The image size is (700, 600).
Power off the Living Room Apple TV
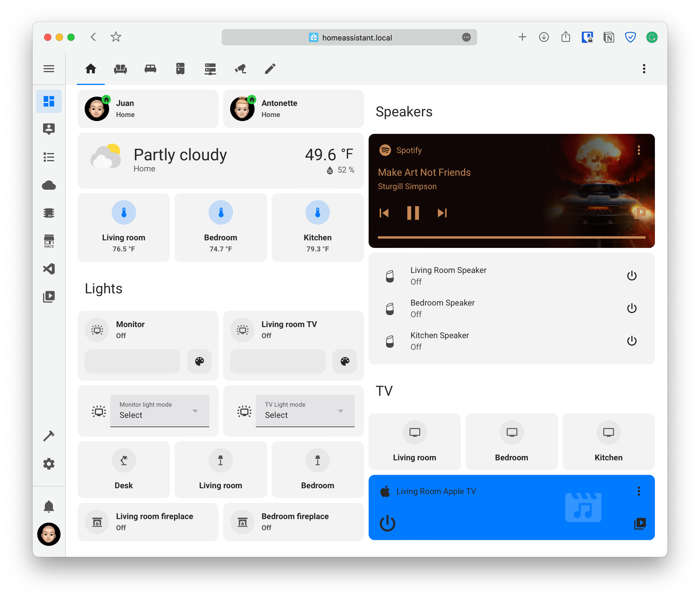(388, 524)
